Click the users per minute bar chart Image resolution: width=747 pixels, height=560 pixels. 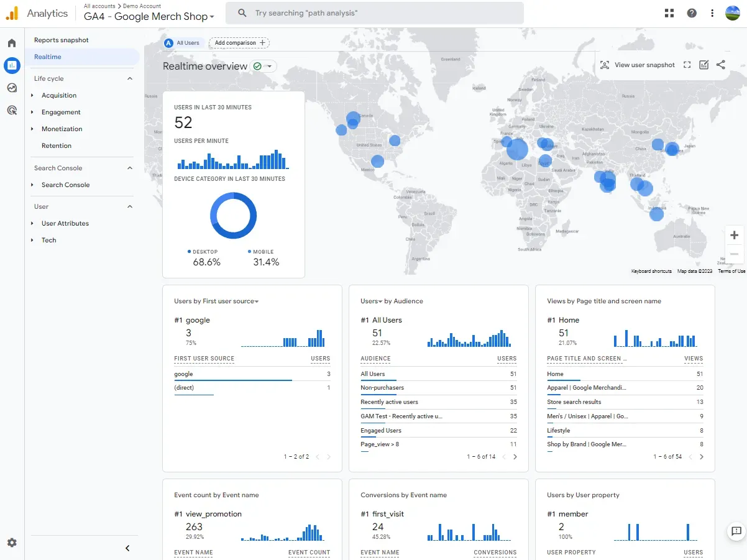click(x=233, y=159)
